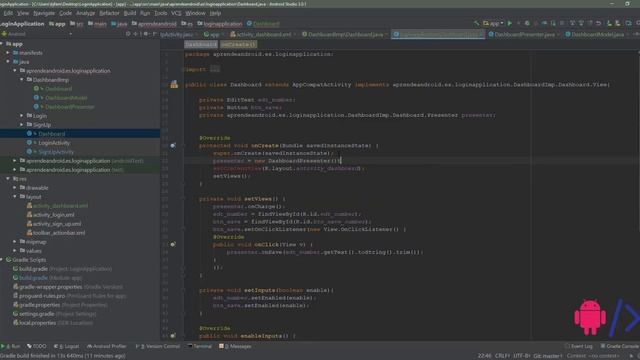Open the Run tool window
This screenshot has height=360, width=640.
point(11,346)
